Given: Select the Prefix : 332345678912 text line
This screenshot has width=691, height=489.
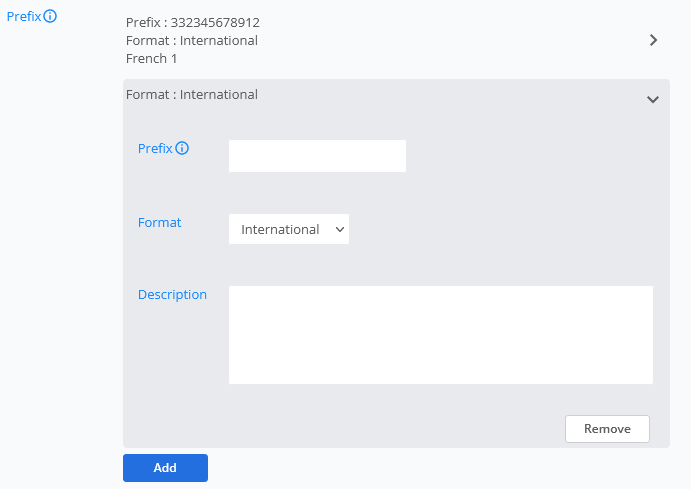Looking at the screenshot, I should tap(192, 22).
